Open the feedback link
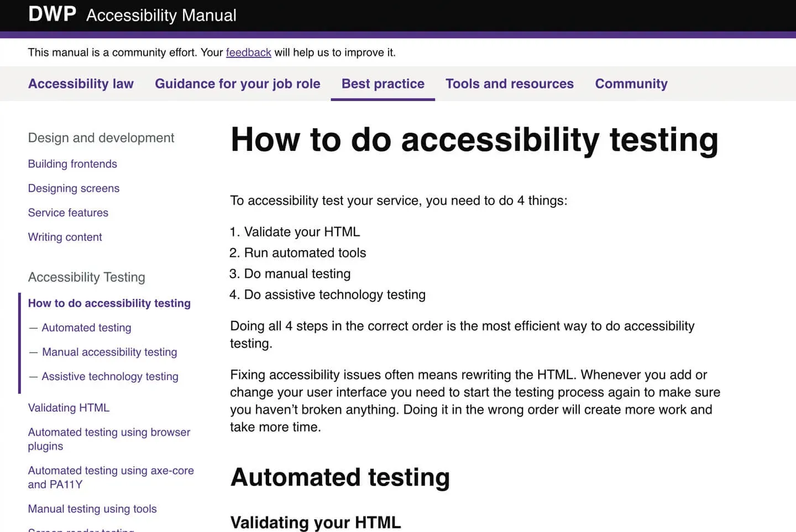Screen dimensions: 796x532 click(248, 52)
